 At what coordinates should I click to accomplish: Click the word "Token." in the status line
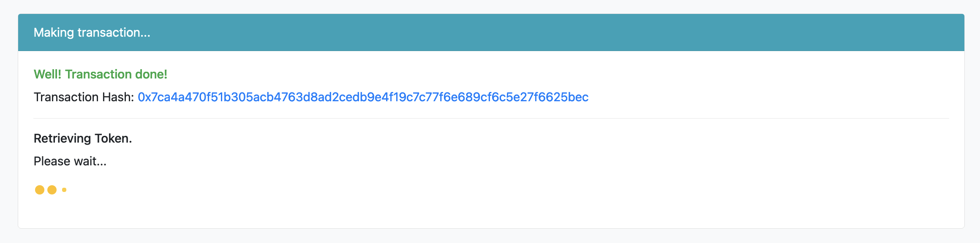point(113,138)
